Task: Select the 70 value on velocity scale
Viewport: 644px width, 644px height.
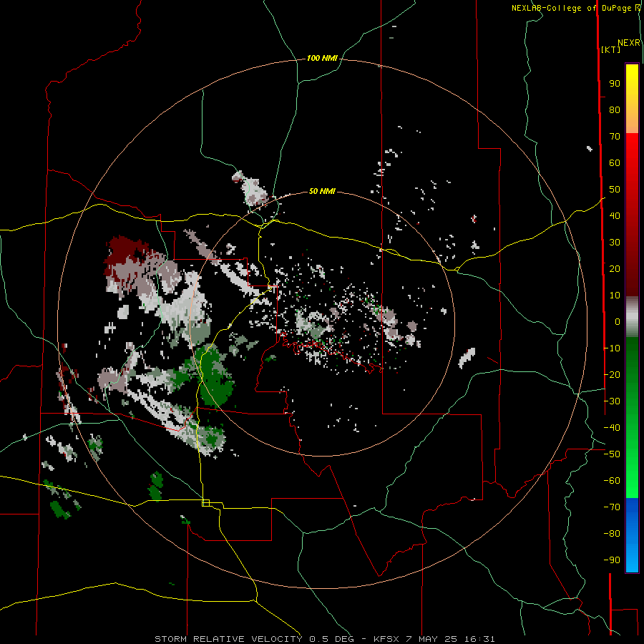Action: pyautogui.click(x=615, y=137)
